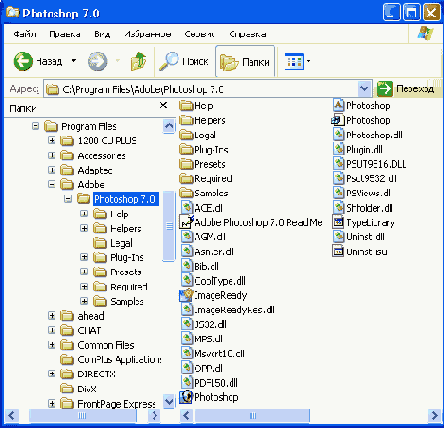Select the CoolType.dll file icon
The image size is (444, 428).
tap(187, 280)
